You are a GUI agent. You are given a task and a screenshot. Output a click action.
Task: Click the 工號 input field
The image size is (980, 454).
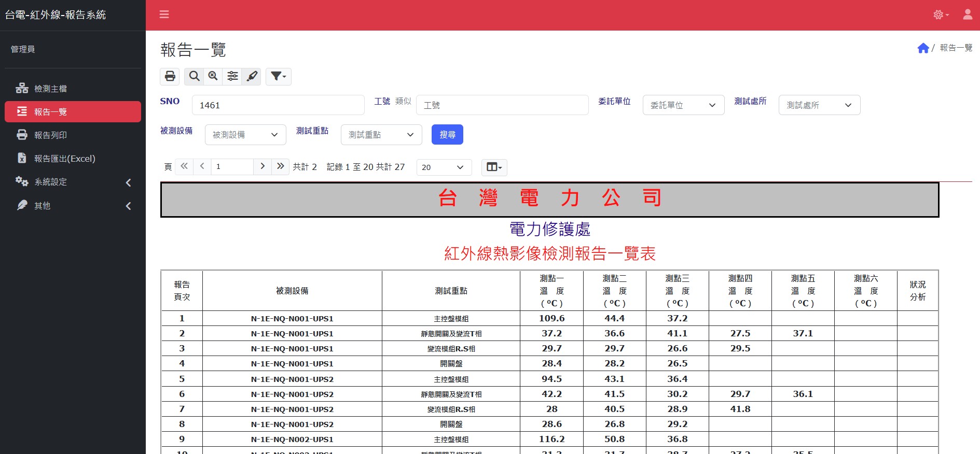pyautogui.click(x=502, y=105)
